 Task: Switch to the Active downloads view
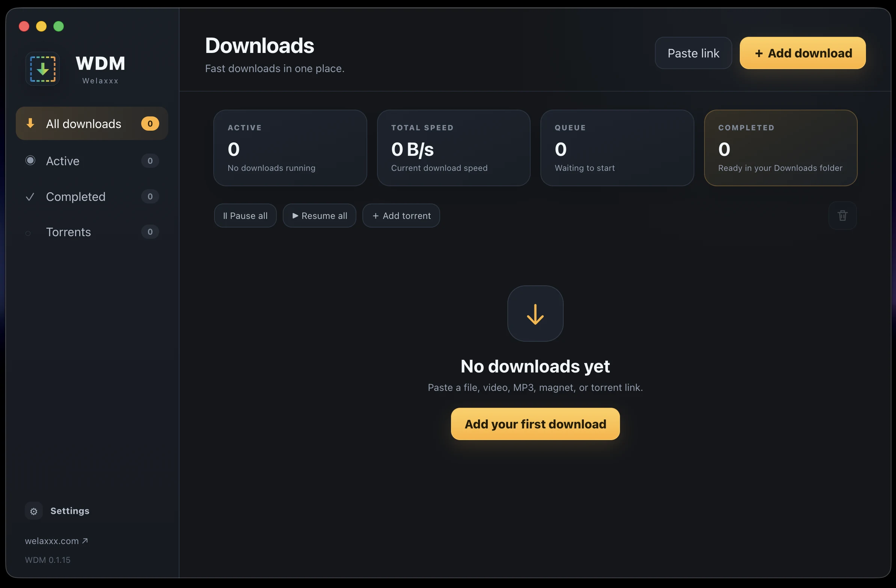[92, 161]
